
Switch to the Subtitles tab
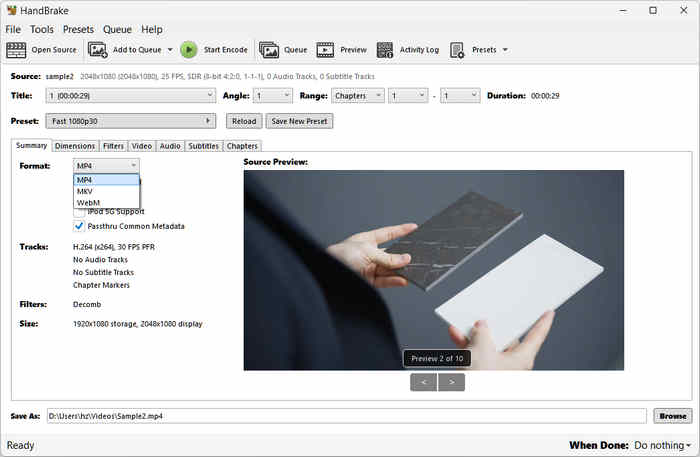pyautogui.click(x=204, y=146)
